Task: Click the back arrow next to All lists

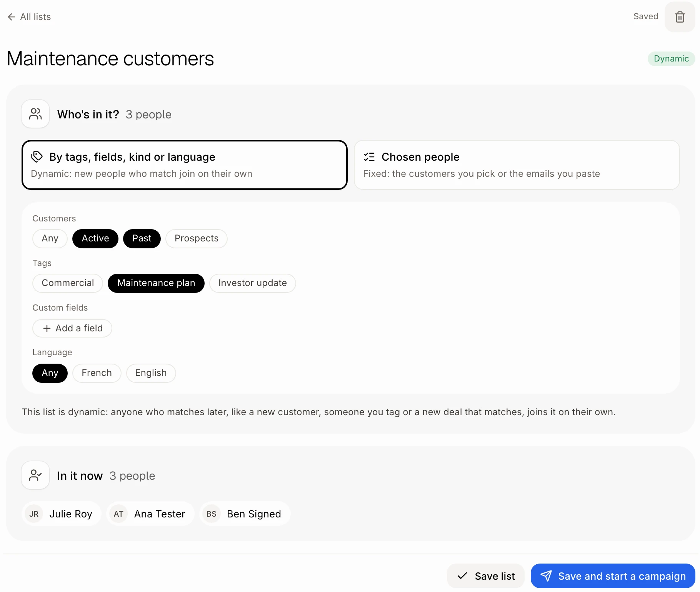Action: click(x=12, y=17)
